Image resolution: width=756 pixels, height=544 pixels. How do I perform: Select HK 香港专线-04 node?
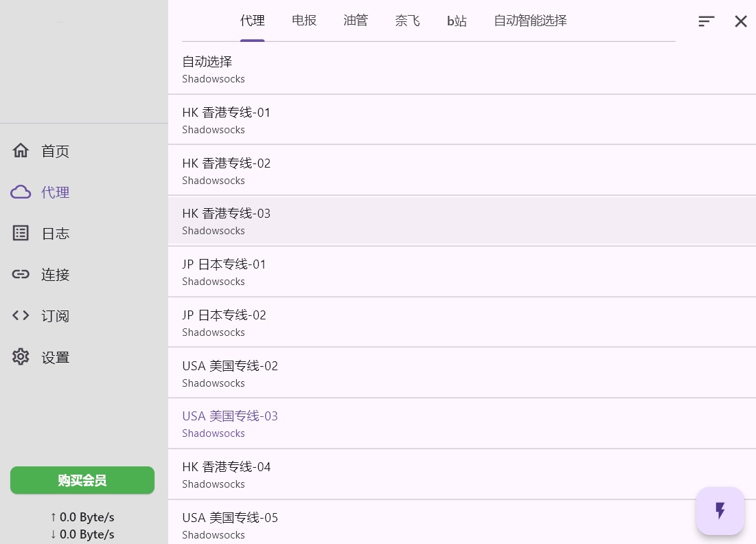tap(461, 474)
